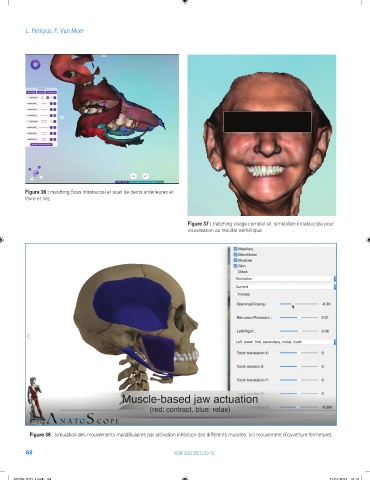
Task: Click the left round white viewport icon
Action: pos(133,176)
